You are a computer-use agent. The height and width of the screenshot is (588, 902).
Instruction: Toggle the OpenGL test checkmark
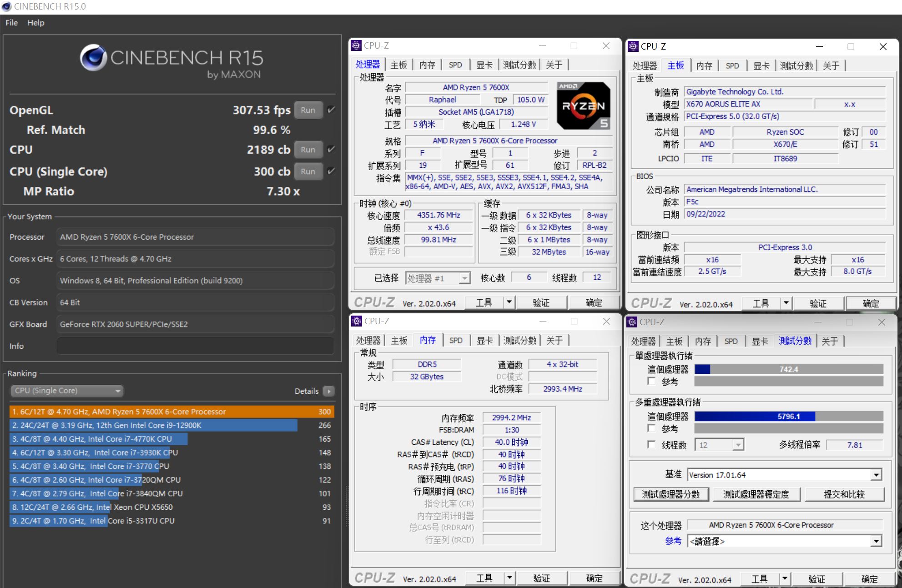pyautogui.click(x=331, y=110)
